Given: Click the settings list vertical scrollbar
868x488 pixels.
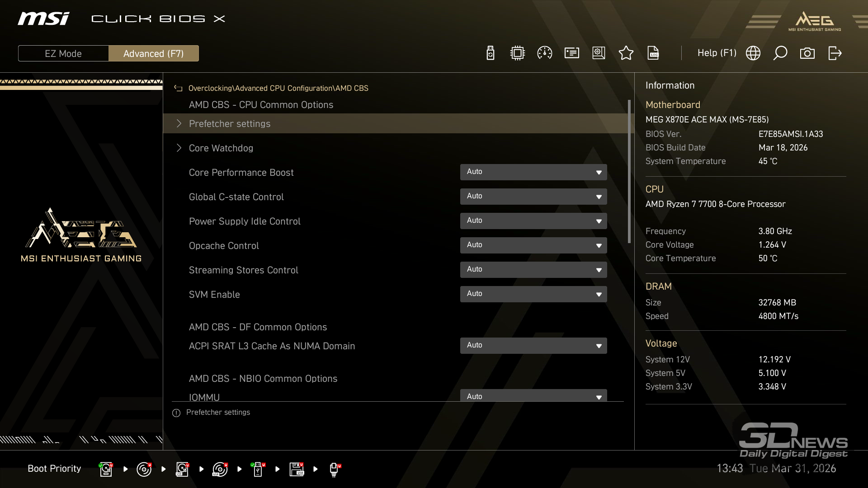Looking at the screenshot, I should click(629, 172).
